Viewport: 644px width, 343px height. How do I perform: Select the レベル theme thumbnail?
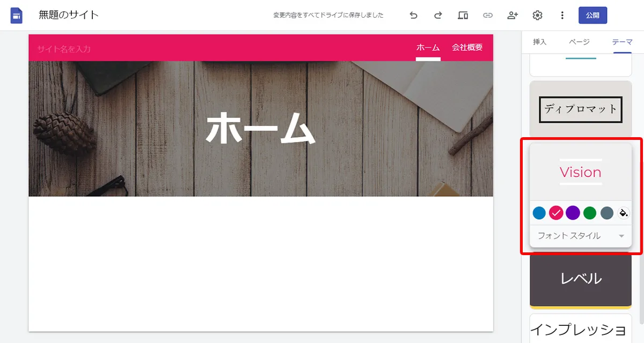(580, 278)
